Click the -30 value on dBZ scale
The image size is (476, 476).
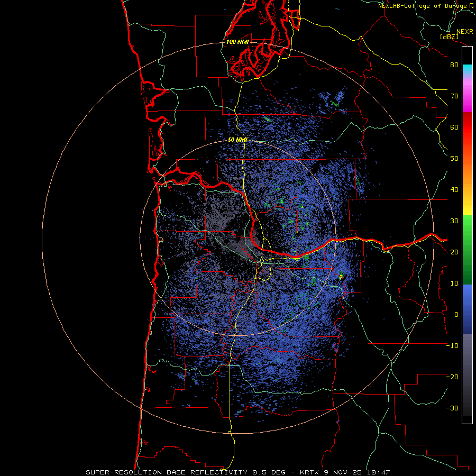[x=452, y=408]
